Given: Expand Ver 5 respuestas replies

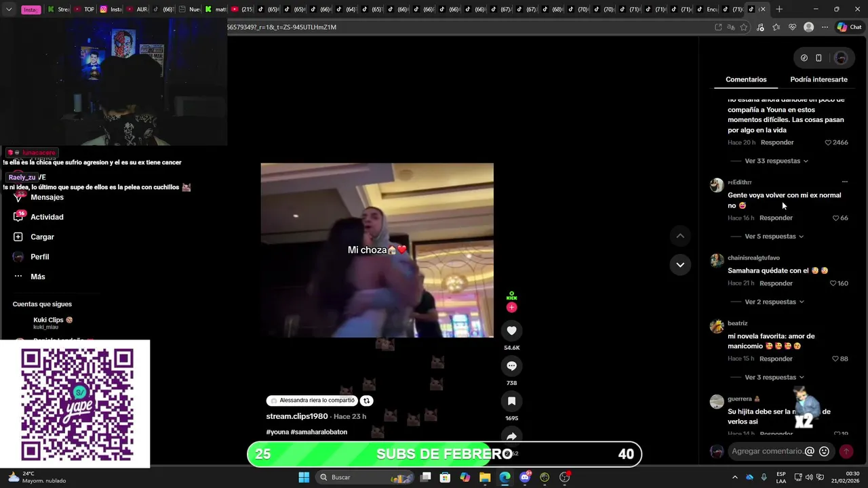Looking at the screenshot, I should pos(774,237).
